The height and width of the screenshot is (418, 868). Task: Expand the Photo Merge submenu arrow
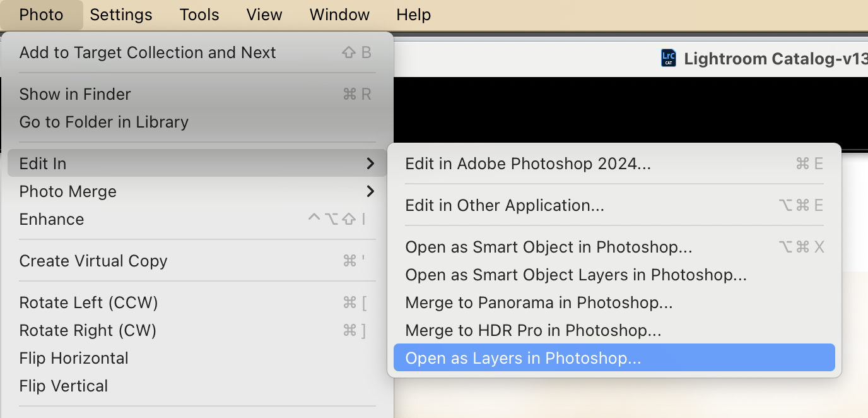pyautogui.click(x=370, y=191)
